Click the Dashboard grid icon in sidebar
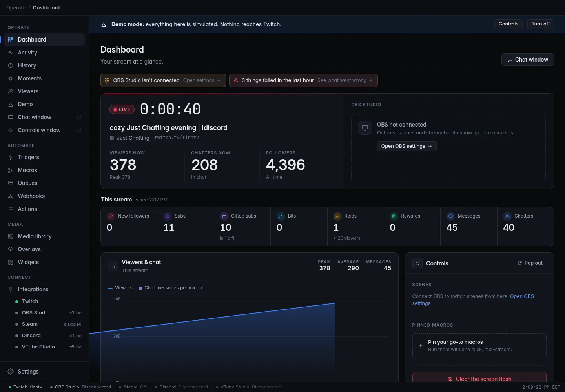The image size is (565, 392). (x=11, y=40)
